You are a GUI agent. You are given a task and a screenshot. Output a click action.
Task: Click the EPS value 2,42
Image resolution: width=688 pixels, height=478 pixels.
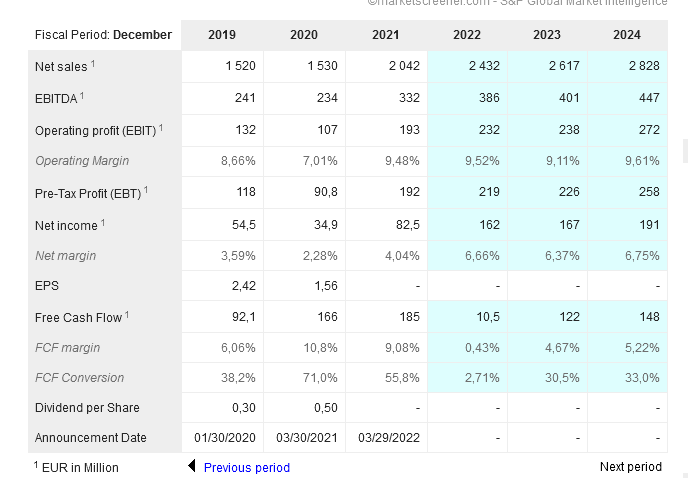(x=244, y=286)
